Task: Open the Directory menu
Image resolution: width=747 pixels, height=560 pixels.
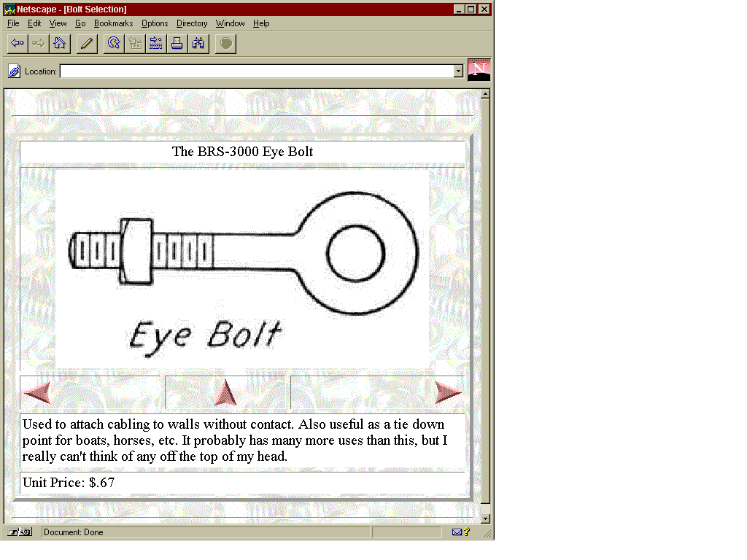Action: [x=192, y=23]
